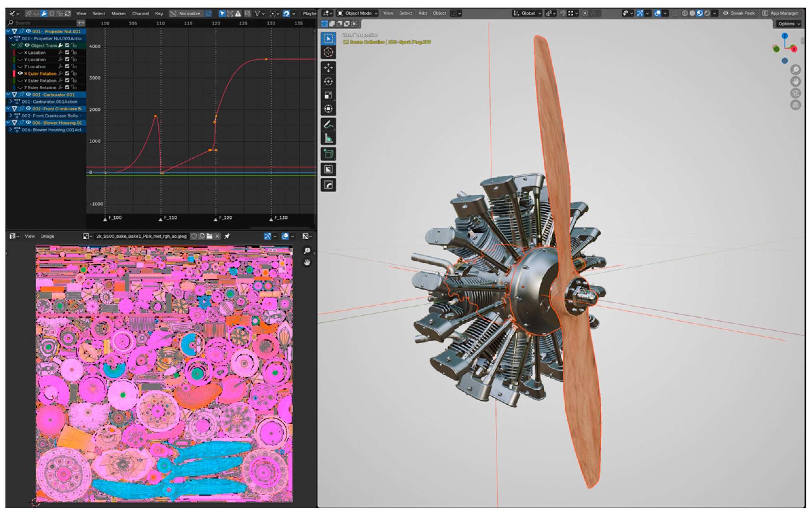Toggle camera view icon in viewport
This screenshot has height=516, width=812.
click(795, 93)
